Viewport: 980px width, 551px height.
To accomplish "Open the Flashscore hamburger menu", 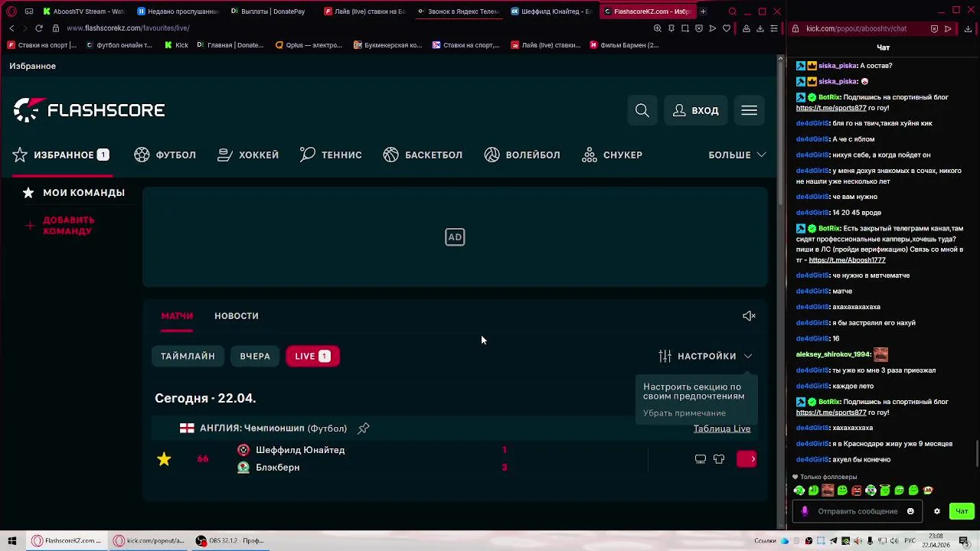I will pyautogui.click(x=749, y=111).
